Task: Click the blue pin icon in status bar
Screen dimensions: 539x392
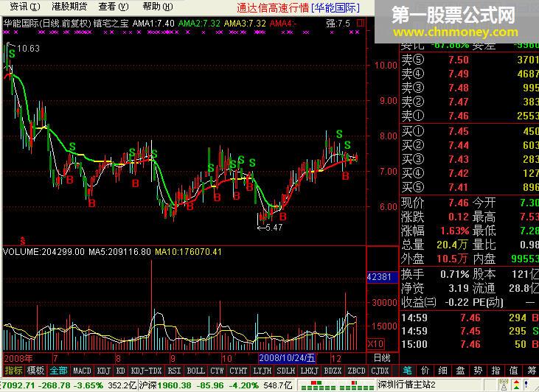Action: (527, 385)
